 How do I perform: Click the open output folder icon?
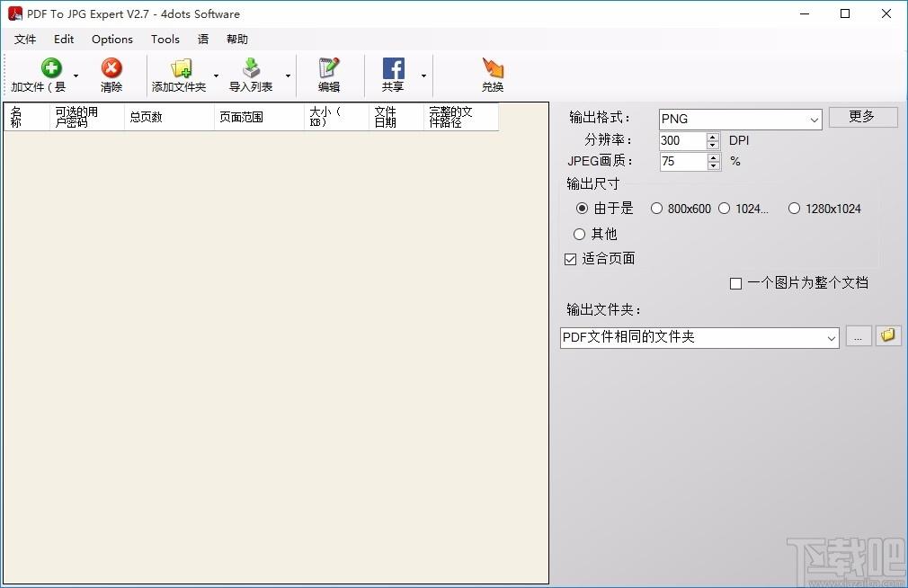tap(888, 336)
